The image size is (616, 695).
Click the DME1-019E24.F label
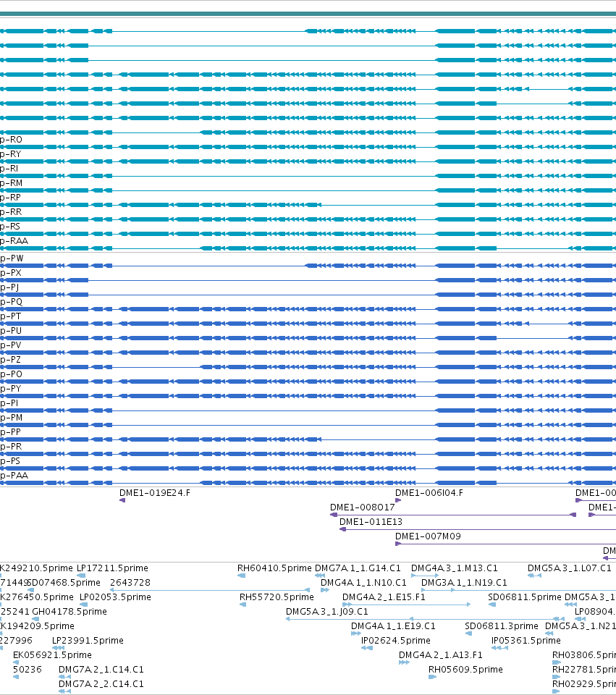pos(155,493)
